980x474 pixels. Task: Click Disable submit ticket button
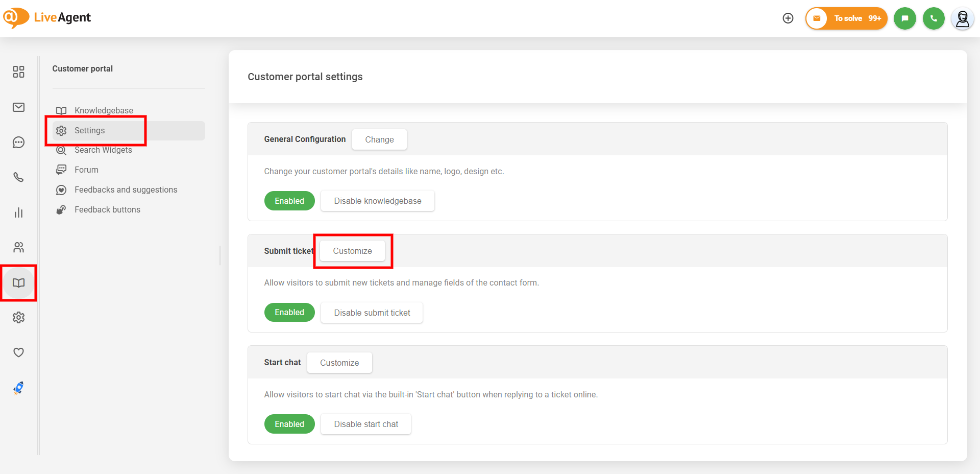point(372,313)
